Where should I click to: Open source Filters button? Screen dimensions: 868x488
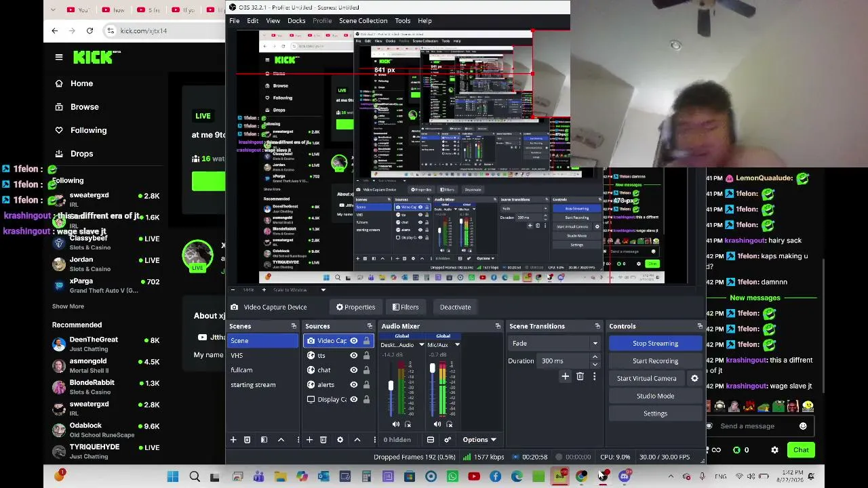coord(406,307)
